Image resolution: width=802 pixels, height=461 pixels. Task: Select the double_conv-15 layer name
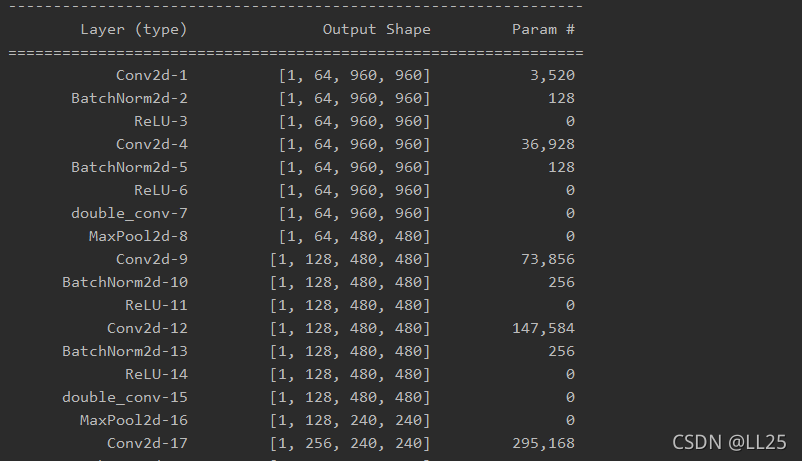[125, 398]
